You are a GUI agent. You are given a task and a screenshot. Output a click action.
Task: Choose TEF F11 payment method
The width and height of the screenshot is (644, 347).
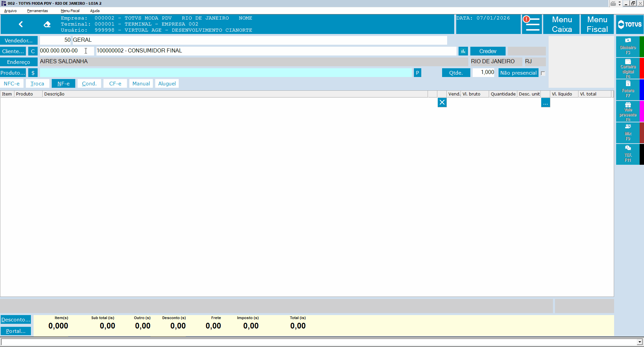(x=628, y=154)
